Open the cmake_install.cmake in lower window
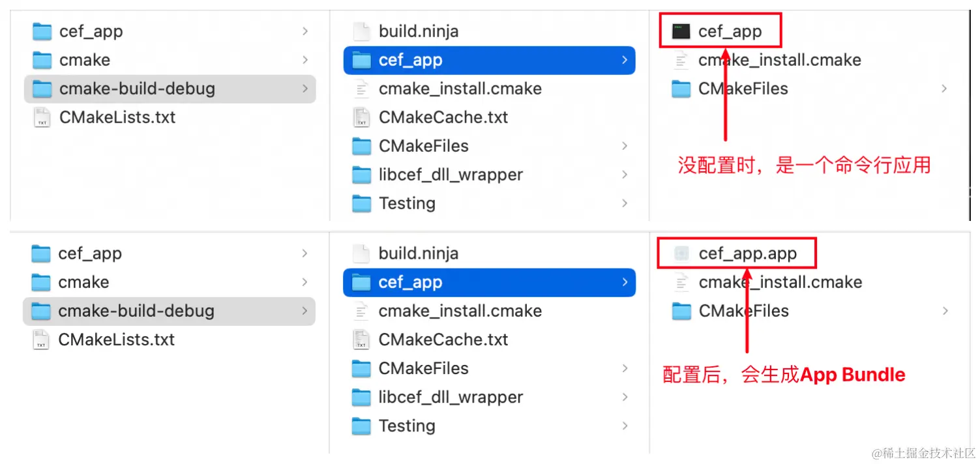Viewport: 980px width, 464px height. click(460, 311)
